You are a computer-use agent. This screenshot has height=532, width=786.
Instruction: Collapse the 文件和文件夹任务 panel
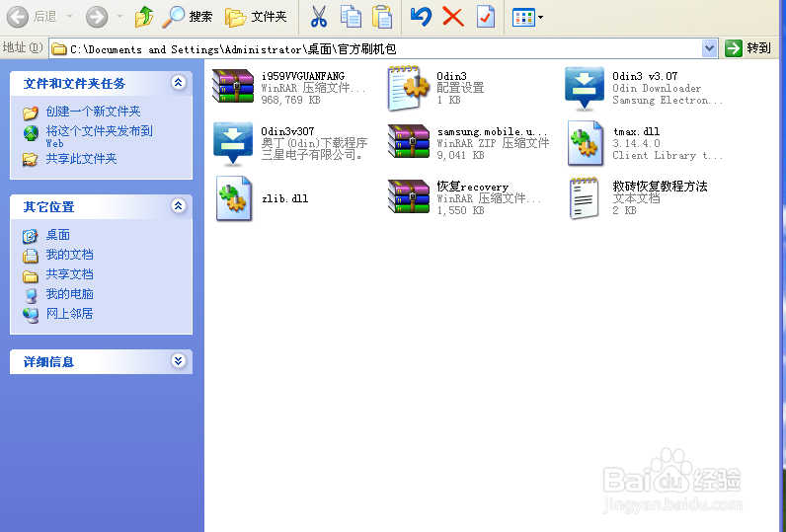[178, 82]
